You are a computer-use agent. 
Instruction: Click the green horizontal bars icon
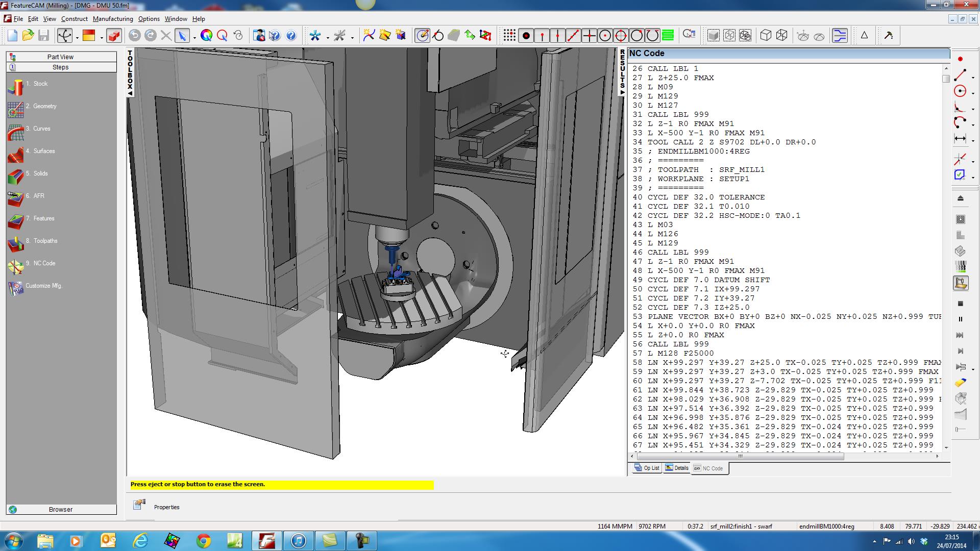[x=668, y=35]
